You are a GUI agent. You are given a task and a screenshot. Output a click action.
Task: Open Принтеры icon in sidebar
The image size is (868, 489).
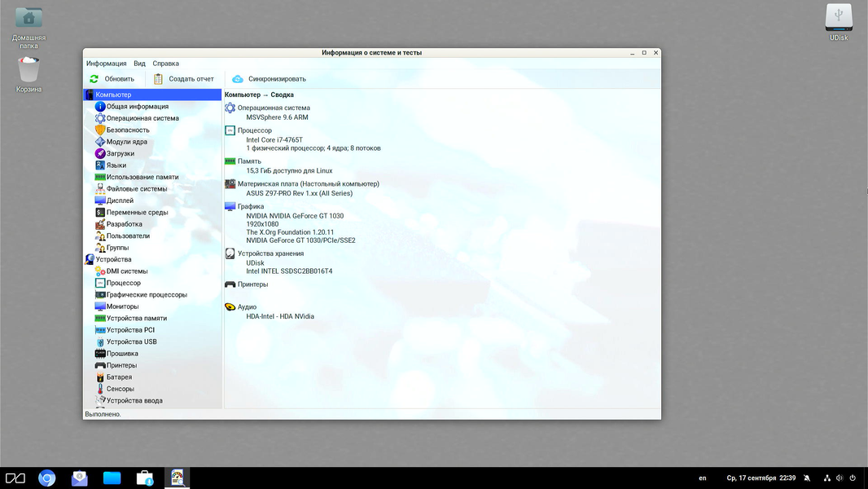pyautogui.click(x=100, y=365)
